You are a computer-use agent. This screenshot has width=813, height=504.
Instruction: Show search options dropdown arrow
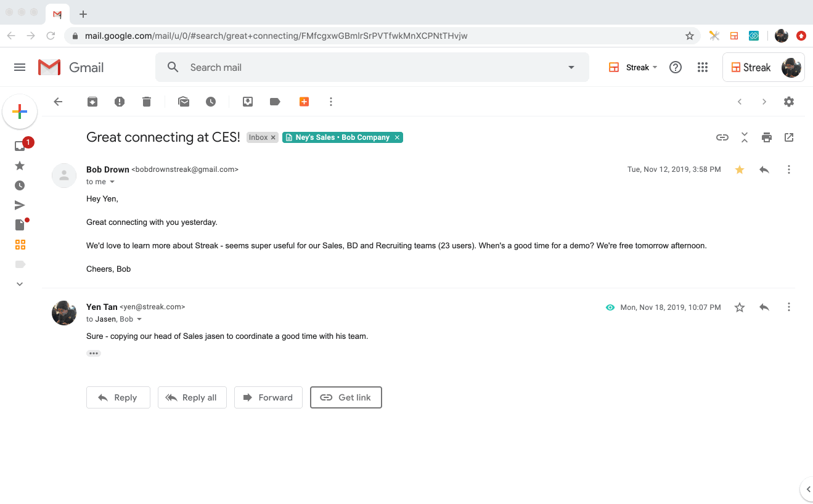tap(571, 67)
